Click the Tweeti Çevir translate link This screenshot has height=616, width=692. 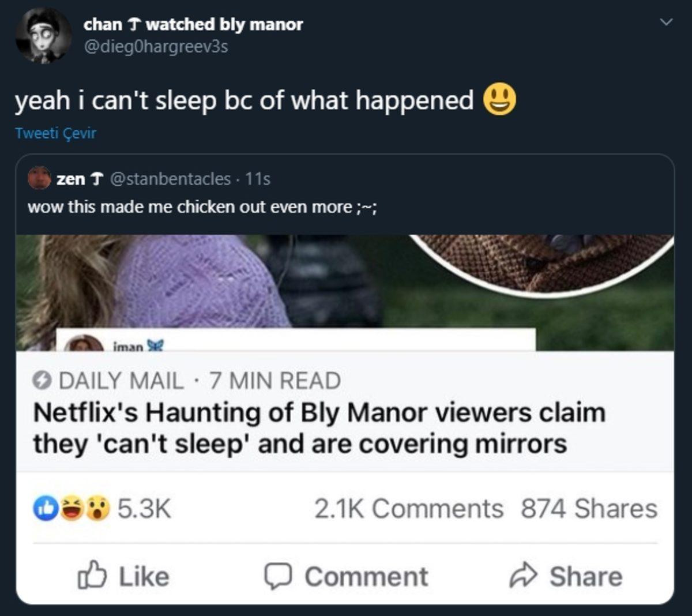pyautogui.click(x=56, y=133)
